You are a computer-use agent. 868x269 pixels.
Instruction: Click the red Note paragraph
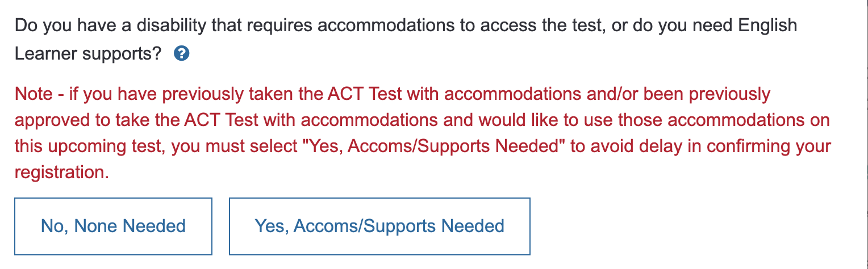[x=423, y=133]
